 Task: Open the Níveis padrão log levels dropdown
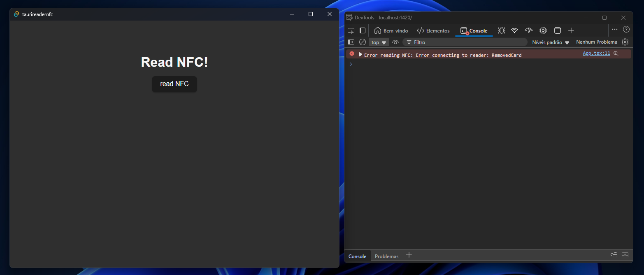551,42
